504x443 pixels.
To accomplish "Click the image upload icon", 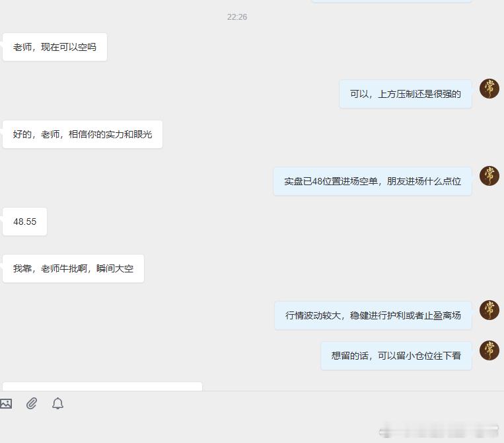I will point(6,403).
